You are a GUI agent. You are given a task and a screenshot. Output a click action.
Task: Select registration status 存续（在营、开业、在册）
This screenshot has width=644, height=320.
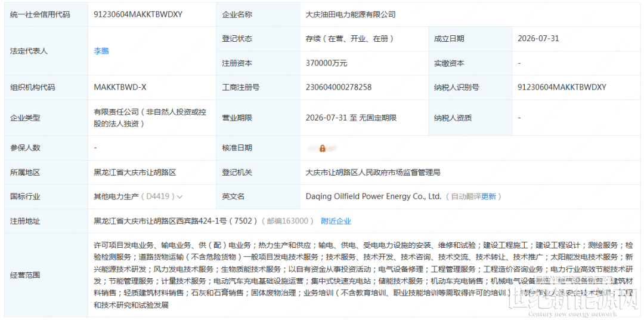coord(350,39)
